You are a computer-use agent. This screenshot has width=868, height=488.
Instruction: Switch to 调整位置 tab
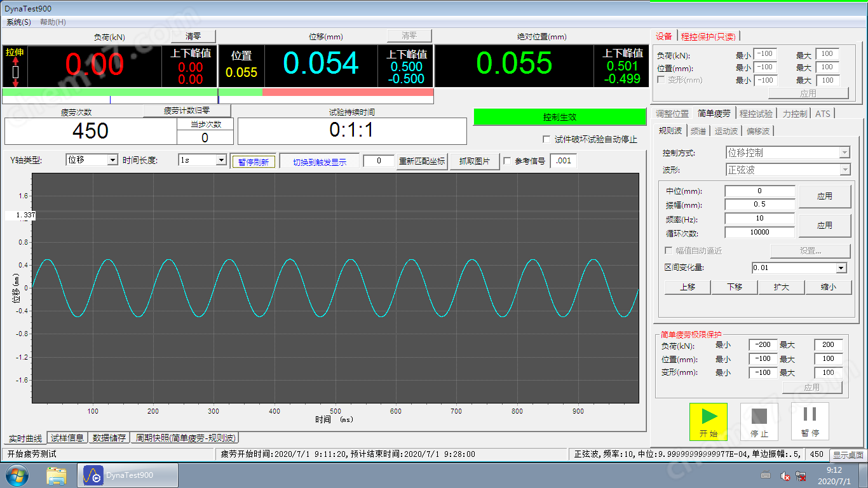(672, 114)
